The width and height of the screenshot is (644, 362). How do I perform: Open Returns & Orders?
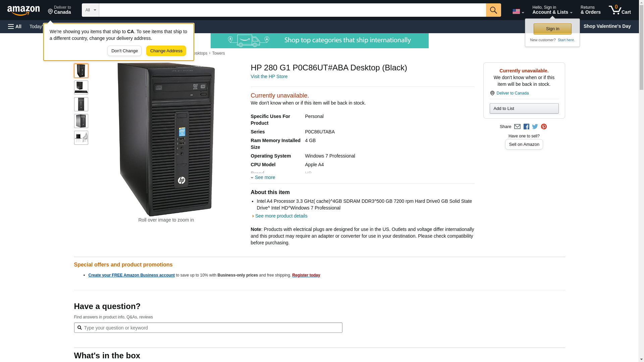590,10
